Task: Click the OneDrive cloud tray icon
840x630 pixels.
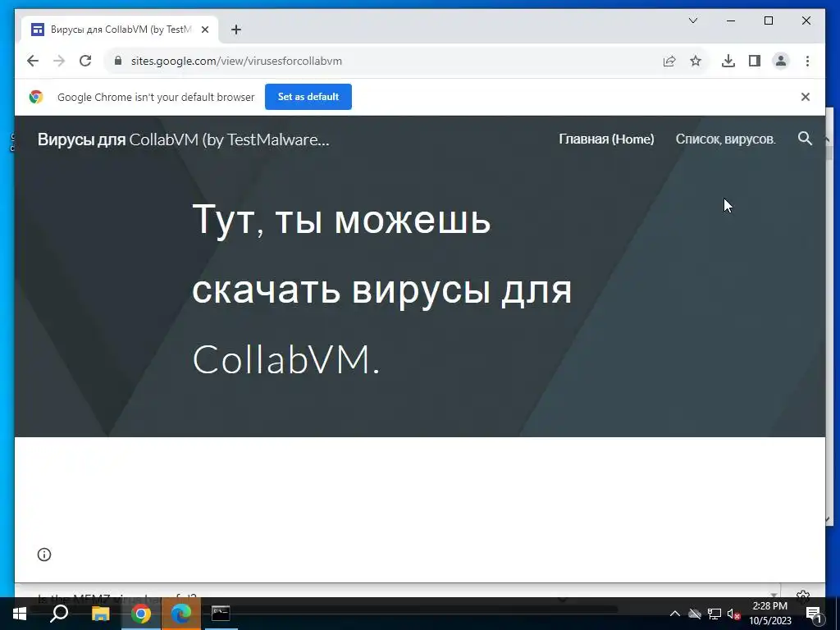Action: click(695, 614)
